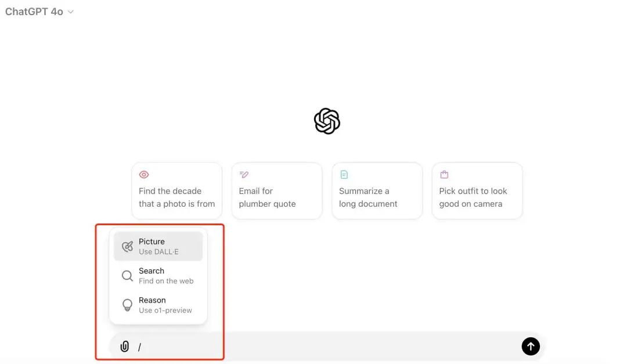Click the eye icon on photo card

pos(144,175)
